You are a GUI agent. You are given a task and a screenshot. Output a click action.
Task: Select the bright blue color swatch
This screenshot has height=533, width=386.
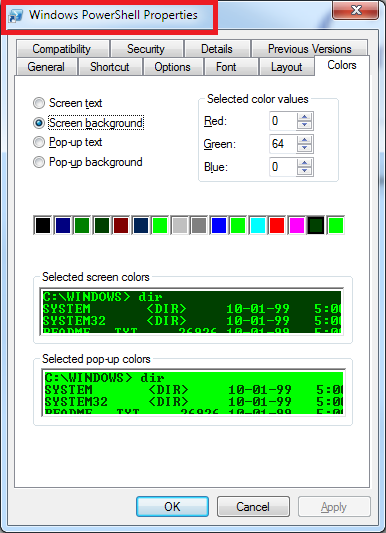pyautogui.click(x=218, y=225)
